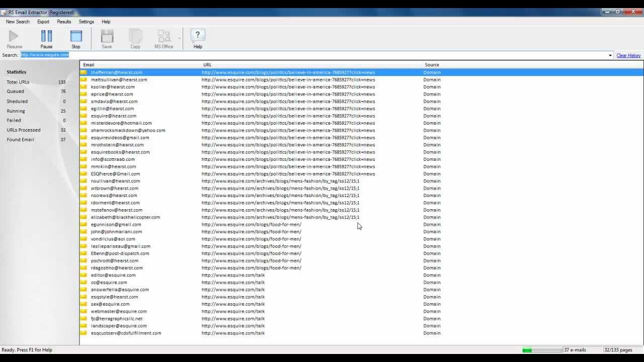Click the Clear History link
The width and height of the screenshot is (644, 362).
pyautogui.click(x=628, y=55)
